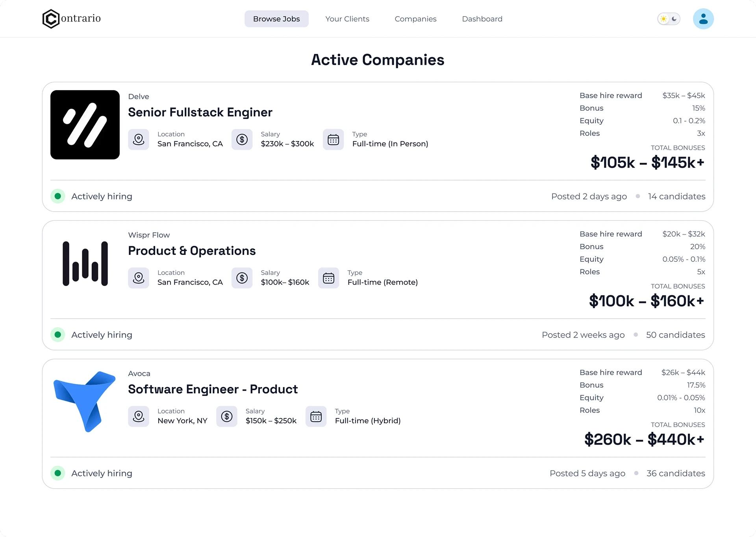Click salary dollar icon on Wispr Flow job
756x537 pixels.
(x=242, y=278)
